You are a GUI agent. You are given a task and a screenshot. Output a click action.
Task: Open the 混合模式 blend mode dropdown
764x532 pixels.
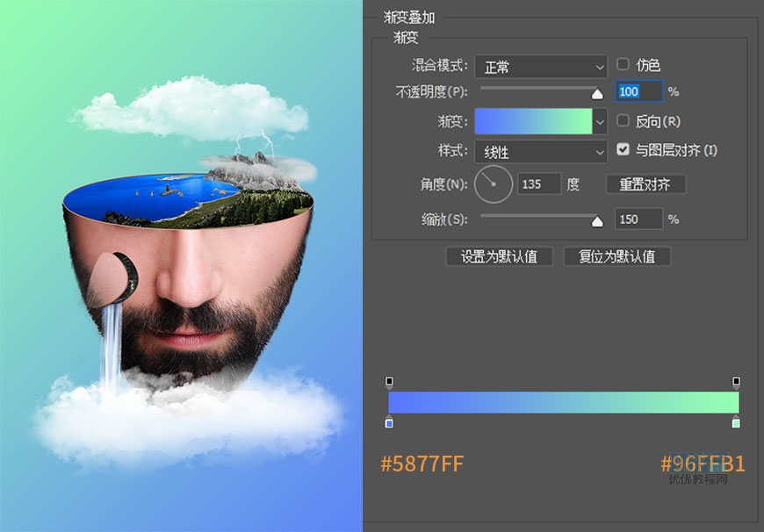click(x=541, y=67)
